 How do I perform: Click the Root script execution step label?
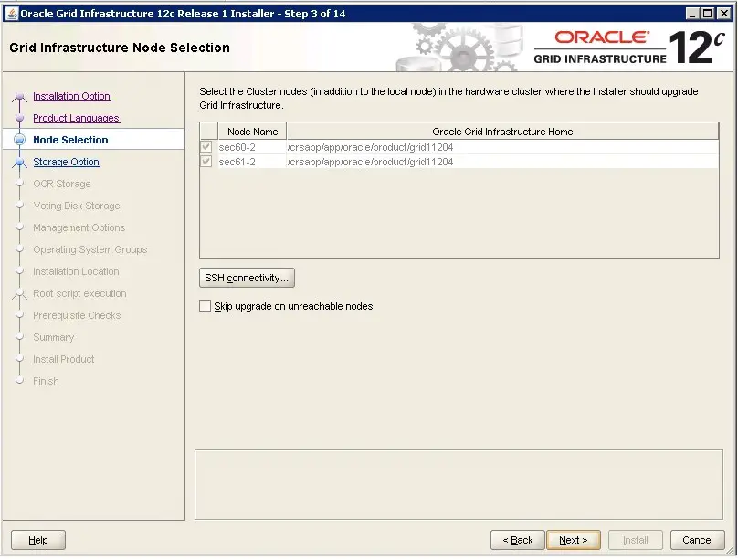point(79,293)
